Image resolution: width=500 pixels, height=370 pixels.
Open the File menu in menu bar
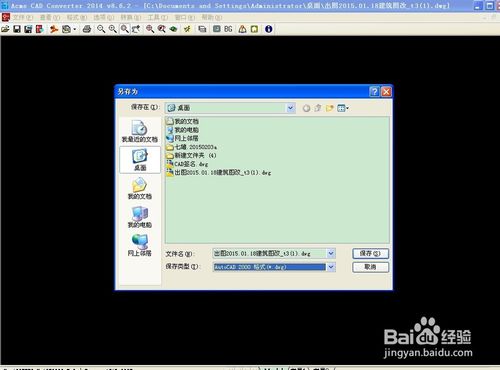tap(22, 17)
